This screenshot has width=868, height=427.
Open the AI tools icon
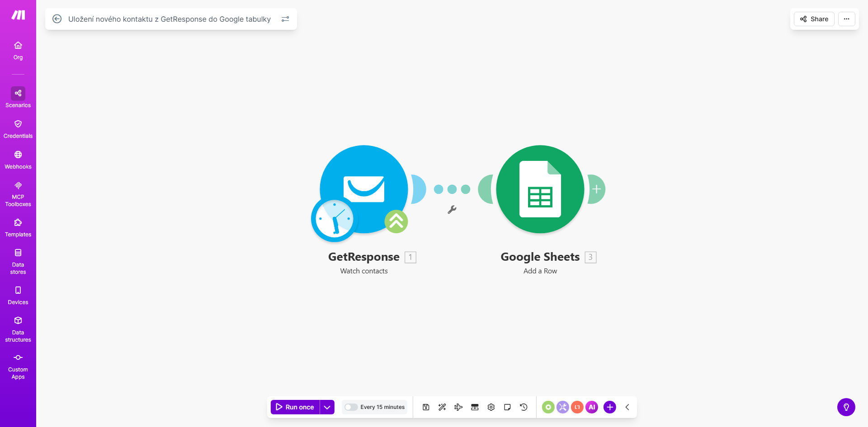click(592, 407)
